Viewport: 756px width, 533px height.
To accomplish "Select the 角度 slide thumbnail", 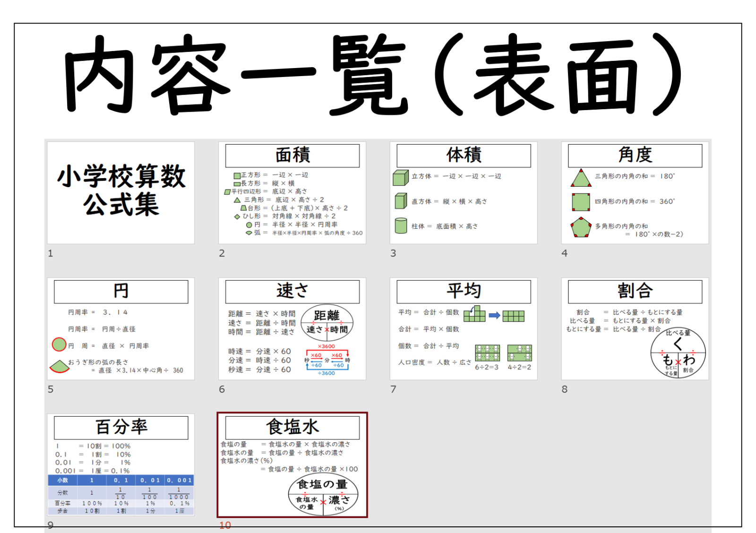I will tap(635, 193).
